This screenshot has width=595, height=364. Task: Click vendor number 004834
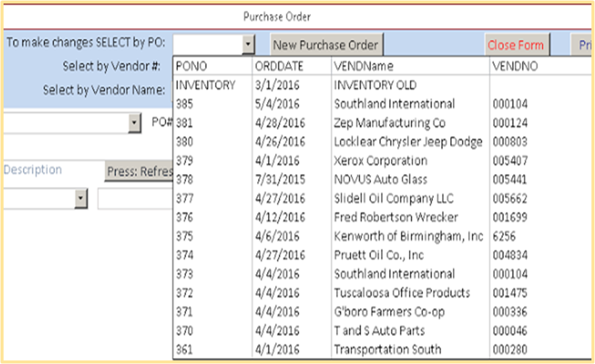[510, 255]
